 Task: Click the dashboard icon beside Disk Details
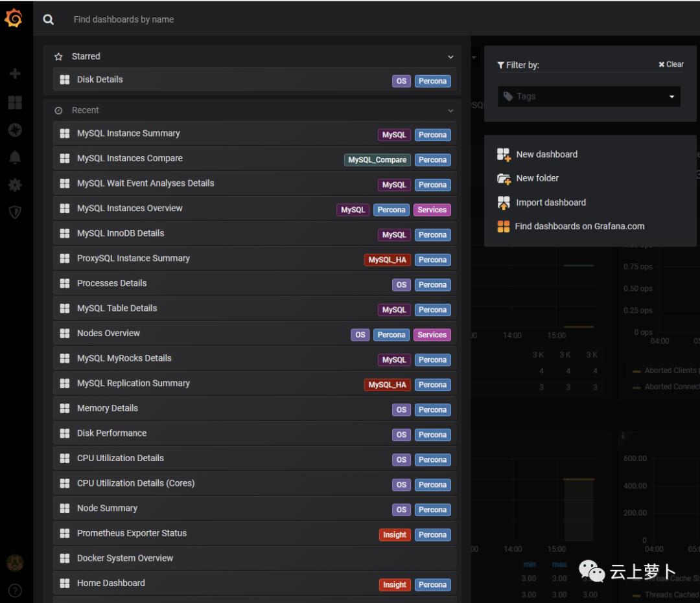pos(65,80)
